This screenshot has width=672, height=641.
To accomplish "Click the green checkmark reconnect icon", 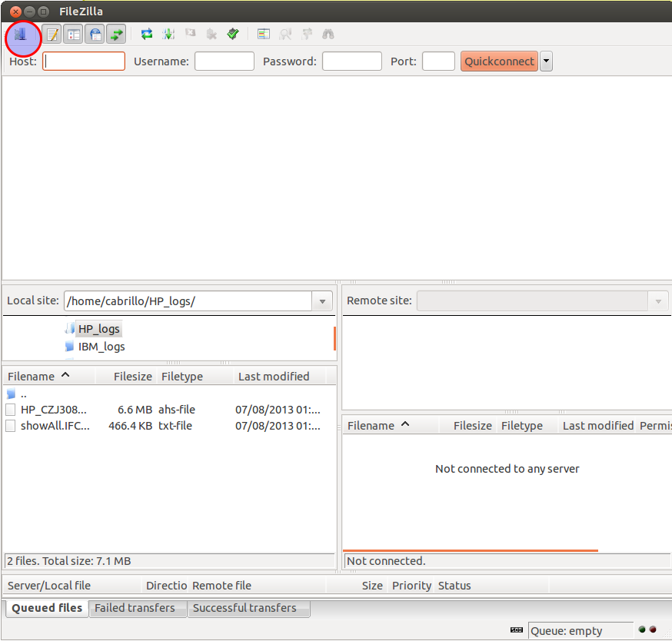I will [233, 35].
